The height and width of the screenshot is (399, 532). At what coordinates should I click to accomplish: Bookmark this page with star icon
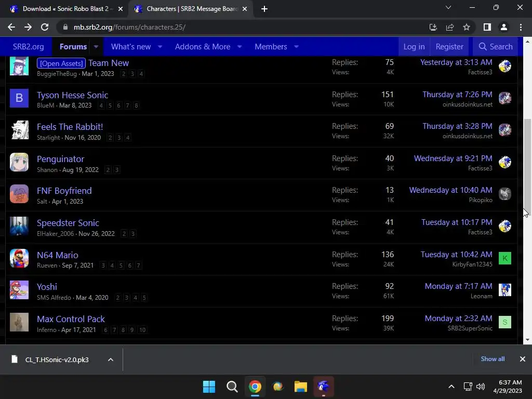[x=467, y=27]
